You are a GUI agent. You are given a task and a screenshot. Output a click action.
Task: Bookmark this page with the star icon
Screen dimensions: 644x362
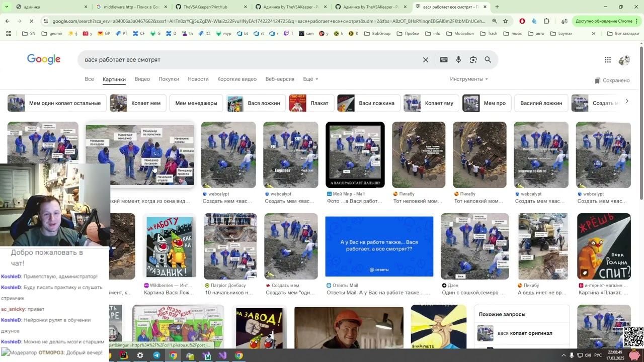tap(505, 21)
